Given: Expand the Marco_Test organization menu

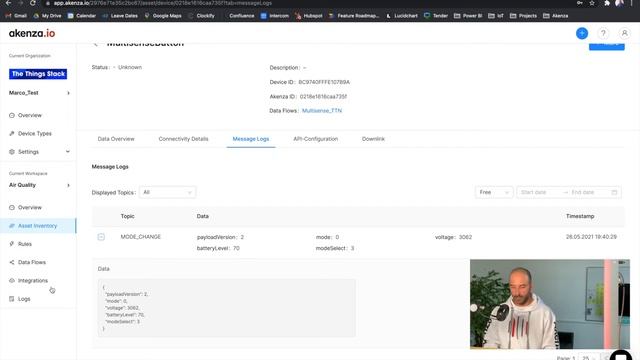Looking at the screenshot, I should (39, 93).
